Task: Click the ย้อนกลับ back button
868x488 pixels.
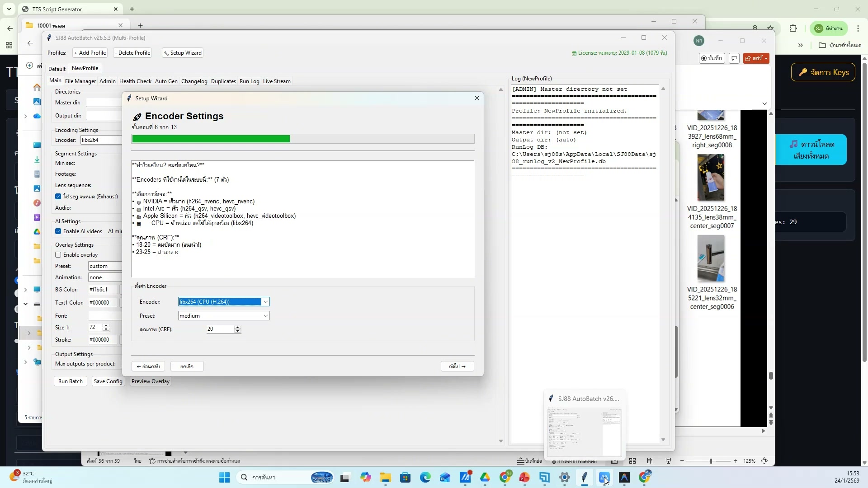Action: coord(148,366)
